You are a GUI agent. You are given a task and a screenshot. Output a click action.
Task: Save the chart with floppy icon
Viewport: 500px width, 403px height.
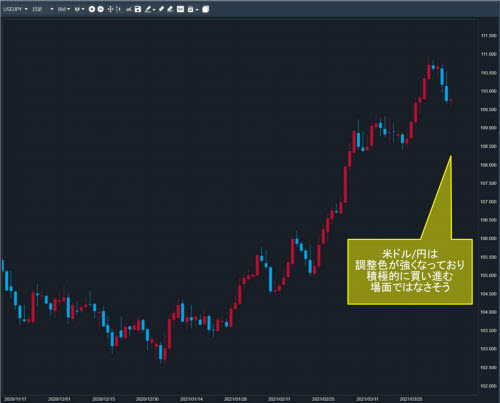138,9
